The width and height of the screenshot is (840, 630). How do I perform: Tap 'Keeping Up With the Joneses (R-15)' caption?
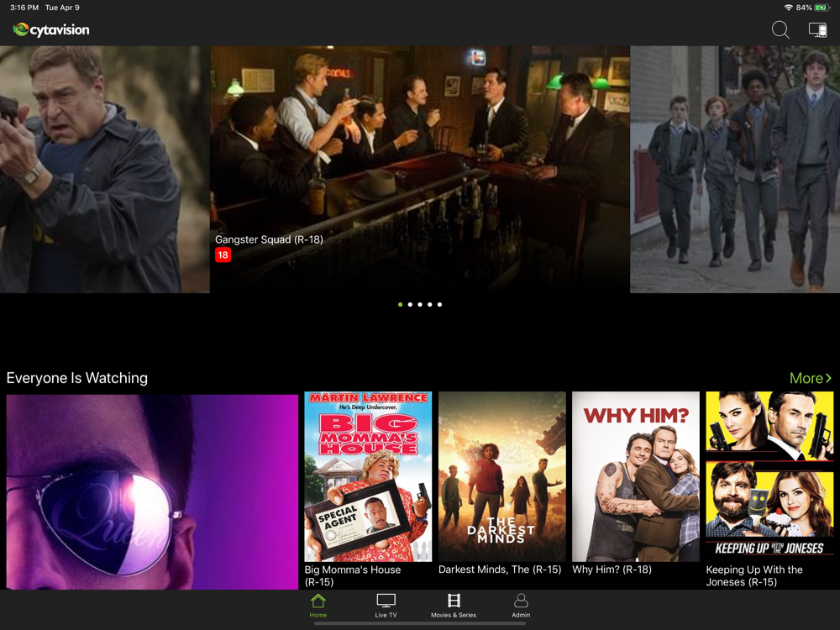754,576
